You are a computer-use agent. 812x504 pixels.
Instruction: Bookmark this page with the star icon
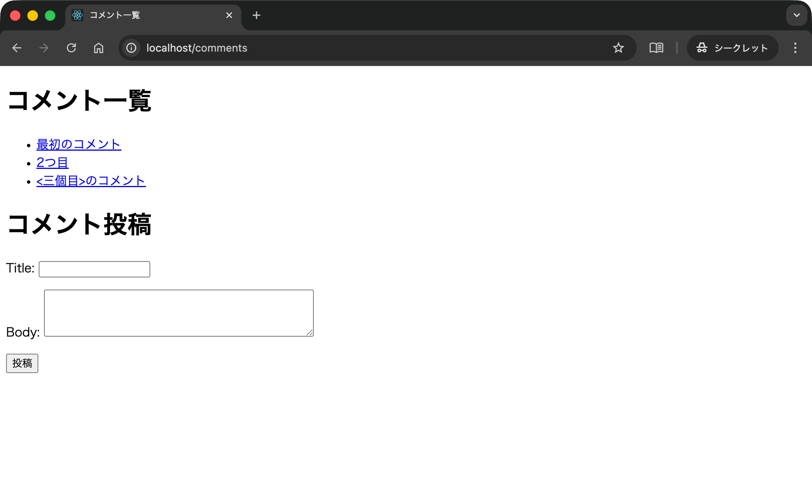(618, 48)
